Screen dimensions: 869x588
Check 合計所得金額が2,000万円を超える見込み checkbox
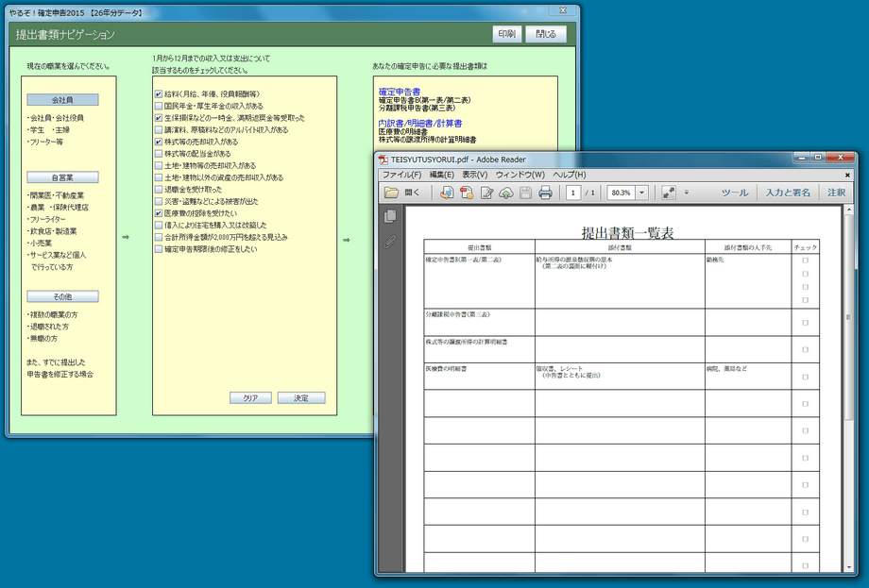coord(159,237)
